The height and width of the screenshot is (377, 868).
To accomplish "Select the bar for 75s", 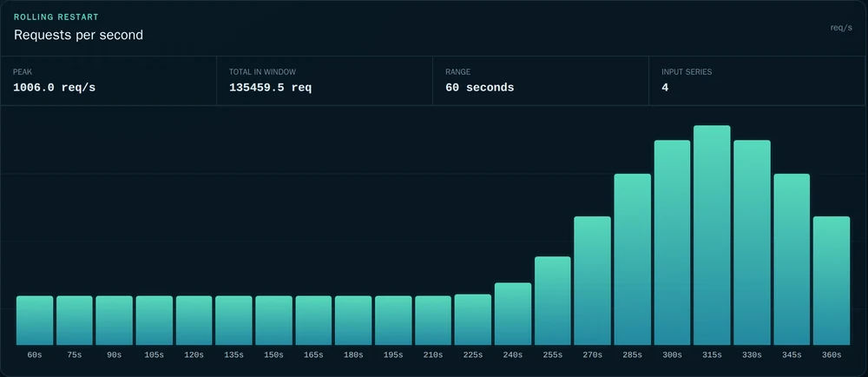I will tap(74, 321).
